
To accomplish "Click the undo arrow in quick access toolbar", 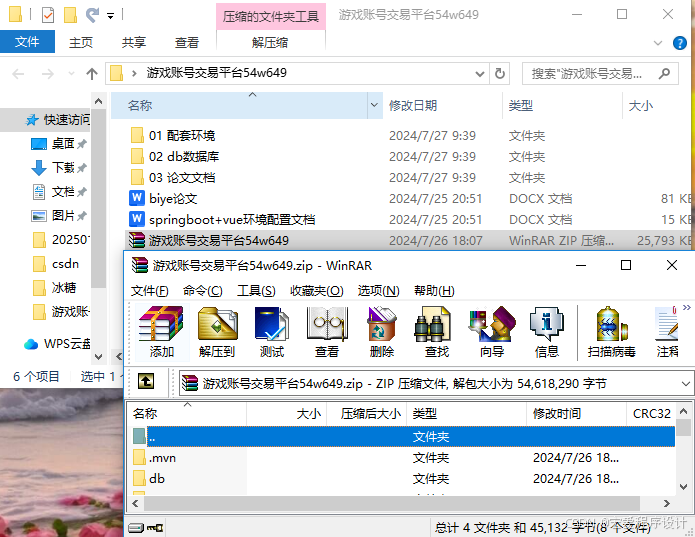I will pos(92,15).
